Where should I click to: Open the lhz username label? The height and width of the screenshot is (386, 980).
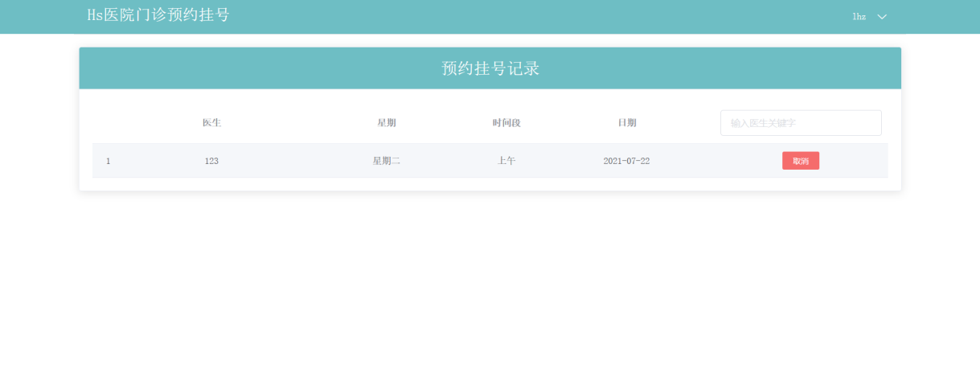click(x=859, y=17)
